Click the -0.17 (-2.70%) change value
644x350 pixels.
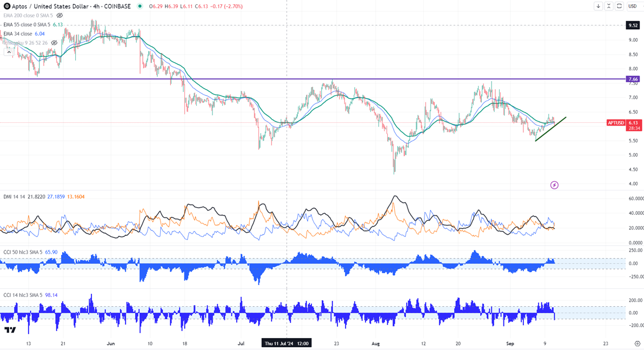227,6
